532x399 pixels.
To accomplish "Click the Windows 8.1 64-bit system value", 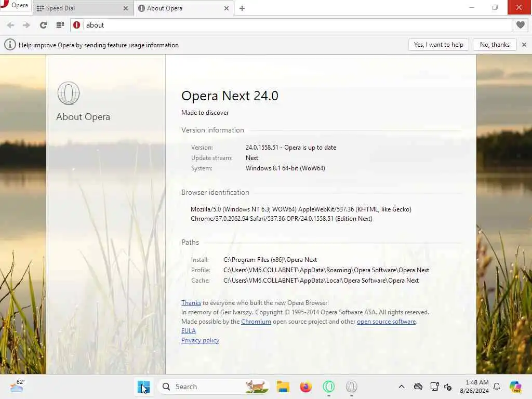I will tap(285, 168).
